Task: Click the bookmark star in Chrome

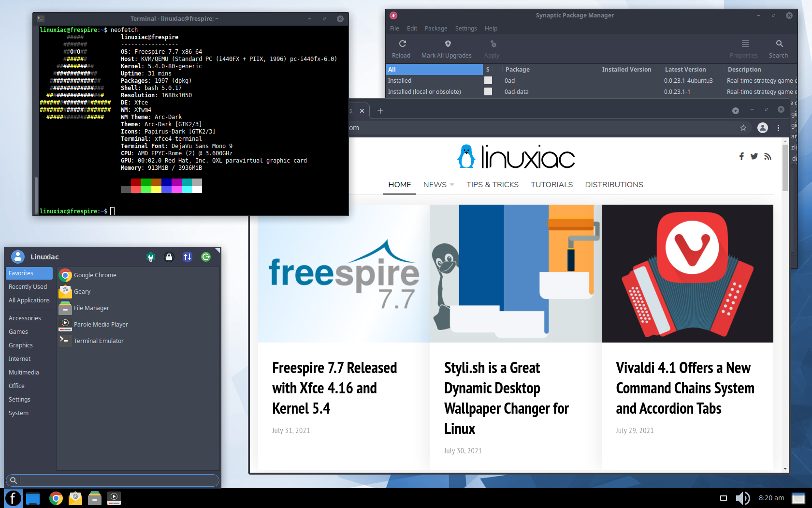Action: [743, 128]
